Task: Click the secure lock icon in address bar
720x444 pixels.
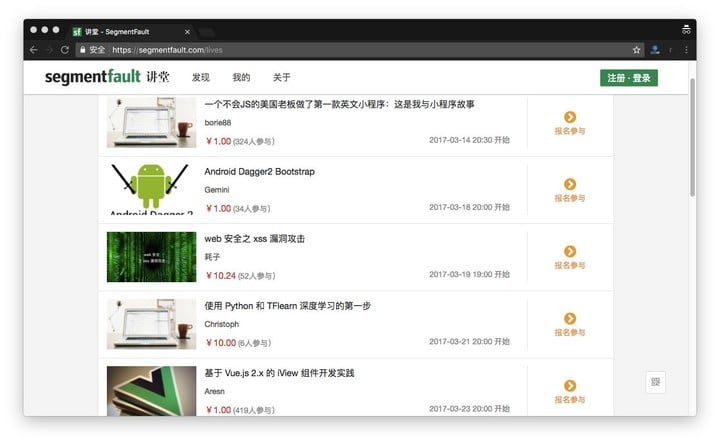Action: (x=83, y=50)
